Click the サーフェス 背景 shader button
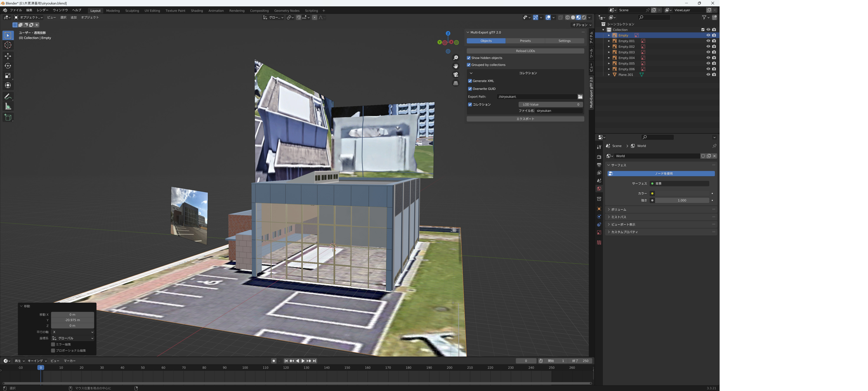Image resolution: width=868 pixels, height=391 pixels. click(679, 183)
